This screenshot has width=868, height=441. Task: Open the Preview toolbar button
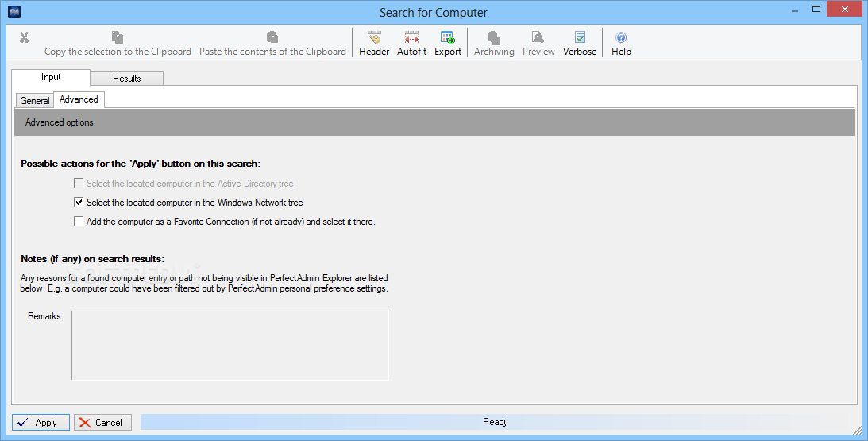[x=538, y=44]
